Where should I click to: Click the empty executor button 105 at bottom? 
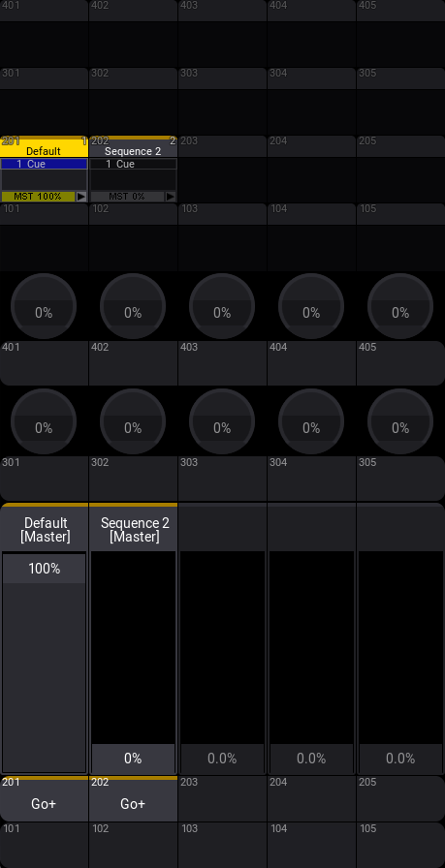click(400, 845)
